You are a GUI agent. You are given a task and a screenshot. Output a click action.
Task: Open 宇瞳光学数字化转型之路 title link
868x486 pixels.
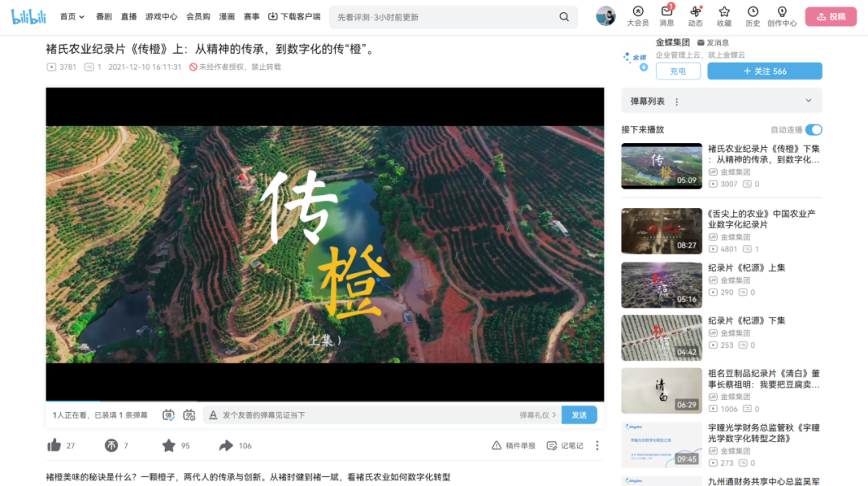pyautogui.click(x=764, y=433)
